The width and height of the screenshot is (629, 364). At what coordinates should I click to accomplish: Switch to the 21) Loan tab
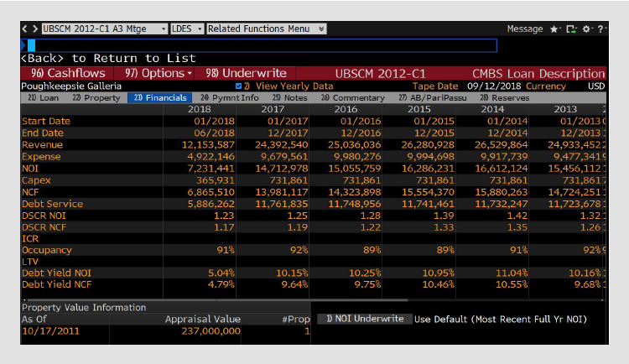tap(44, 98)
